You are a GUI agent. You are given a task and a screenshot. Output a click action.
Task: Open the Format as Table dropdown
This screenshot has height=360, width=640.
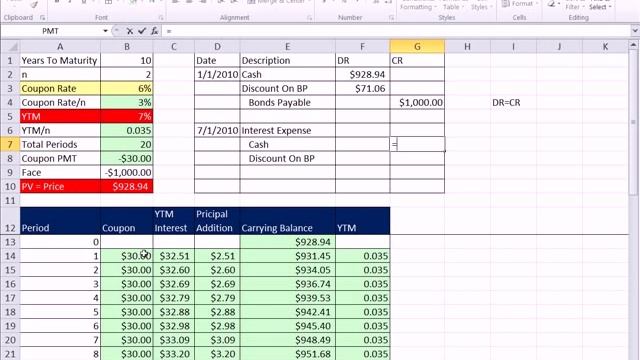453,7
